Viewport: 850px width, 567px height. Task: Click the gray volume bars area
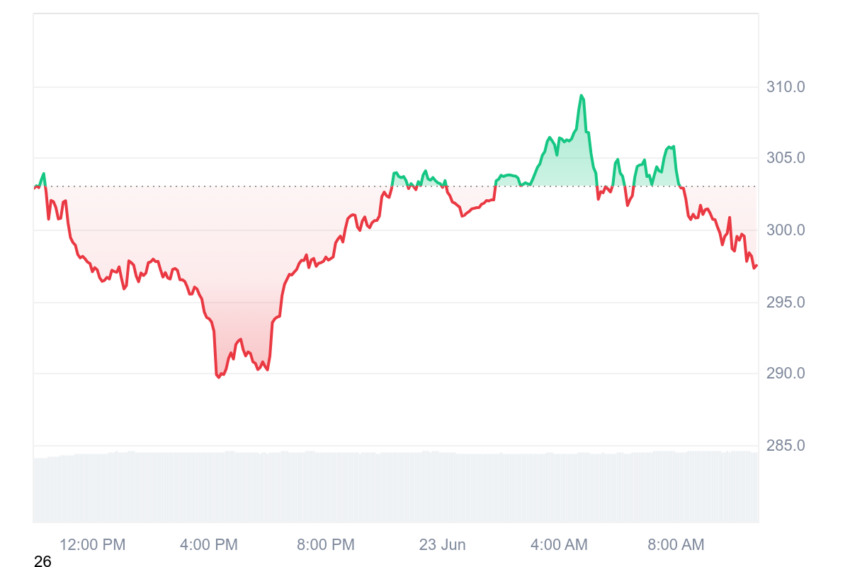click(396, 487)
